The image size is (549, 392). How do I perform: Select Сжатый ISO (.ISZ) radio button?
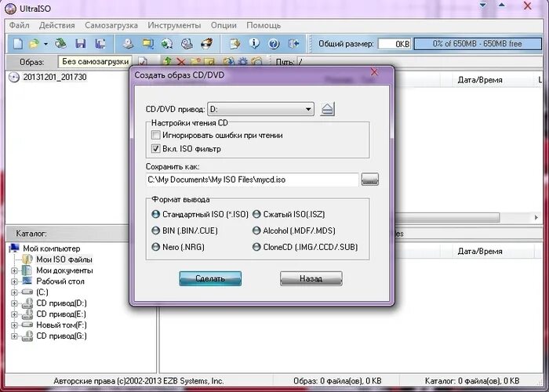[256, 214]
